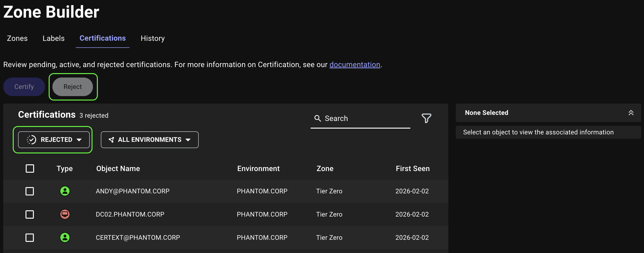644x253 pixels.
Task: Click the filter icon beside the search bar
Action: [426, 118]
